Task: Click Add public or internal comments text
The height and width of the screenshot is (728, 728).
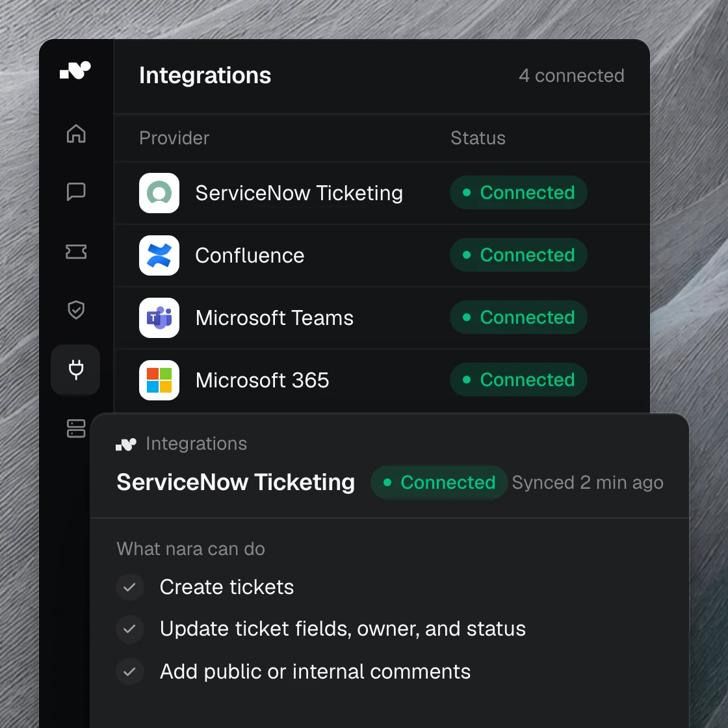Action: pos(315,672)
